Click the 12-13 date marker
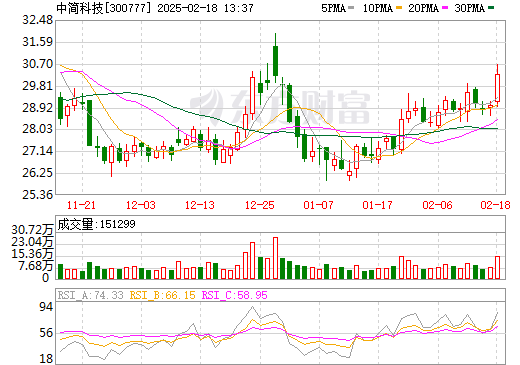Viewport: 520px width, 365px height. click(200, 205)
